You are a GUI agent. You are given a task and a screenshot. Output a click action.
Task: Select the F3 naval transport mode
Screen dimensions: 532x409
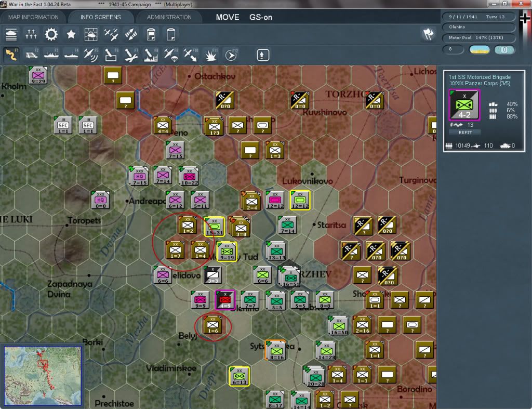tap(51, 55)
